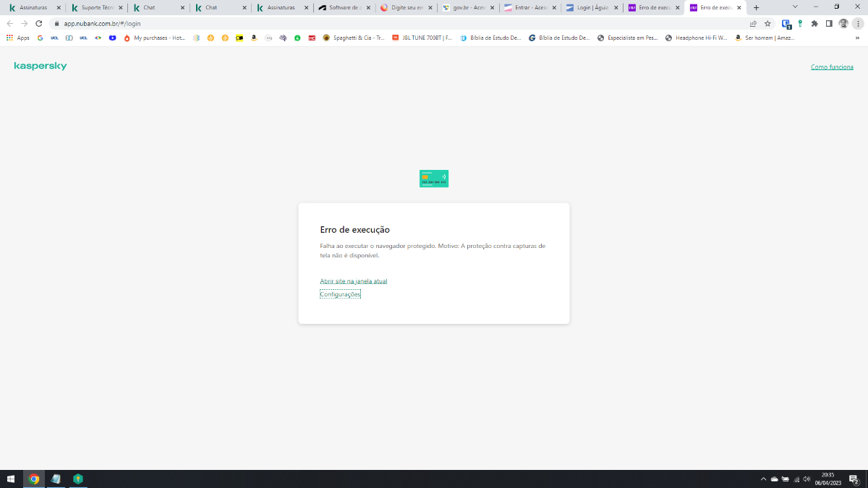Open the Spaghetti & Cia bookmark
This screenshot has width=868, height=488.
coord(354,38)
